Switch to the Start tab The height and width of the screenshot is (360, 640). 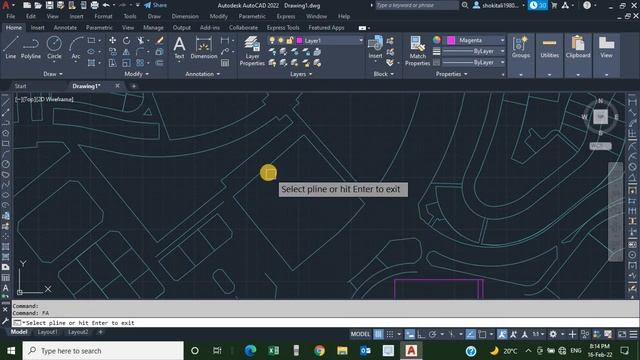coord(20,86)
